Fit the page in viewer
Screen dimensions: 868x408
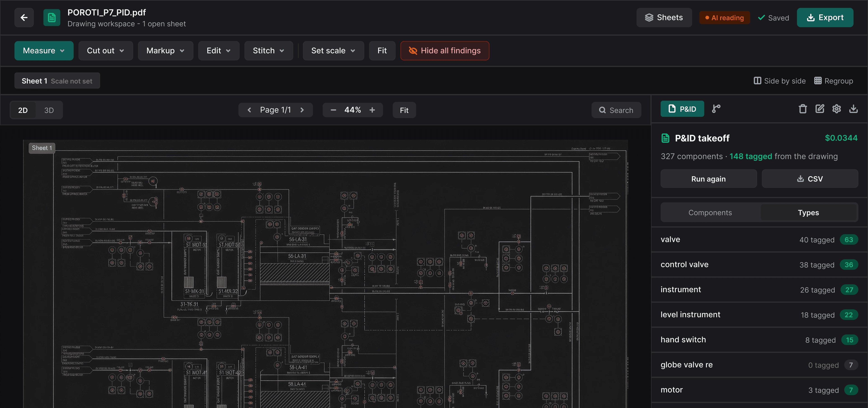click(x=404, y=110)
